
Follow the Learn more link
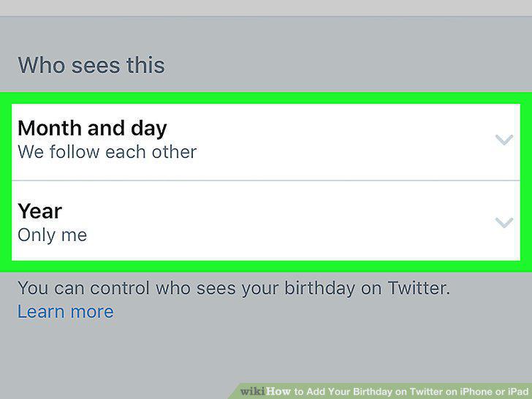tap(66, 311)
